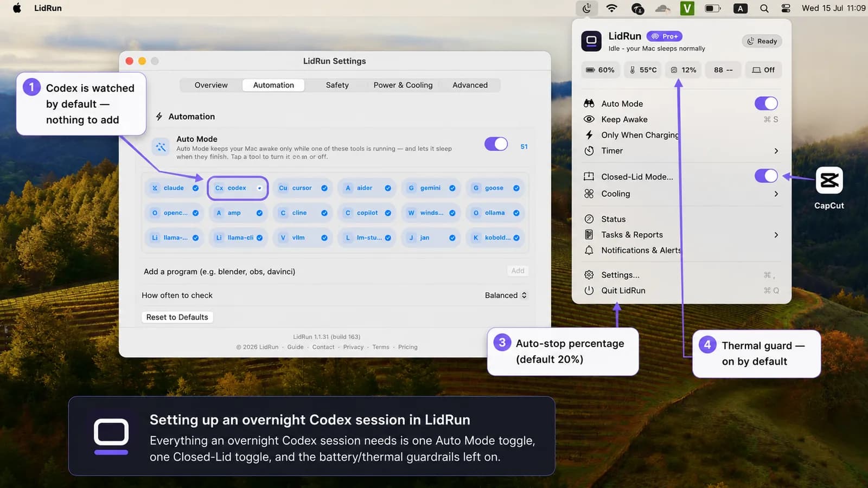Click the binoculars icon beside Auto Mode
The width and height of the screenshot is (868, 488).
point(589,104)
